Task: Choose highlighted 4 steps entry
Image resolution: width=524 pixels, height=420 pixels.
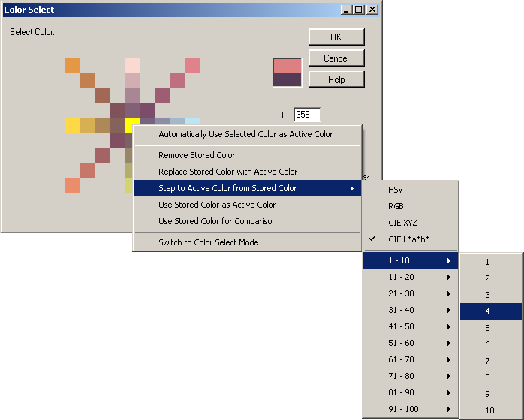Action: tap(491, 311)
